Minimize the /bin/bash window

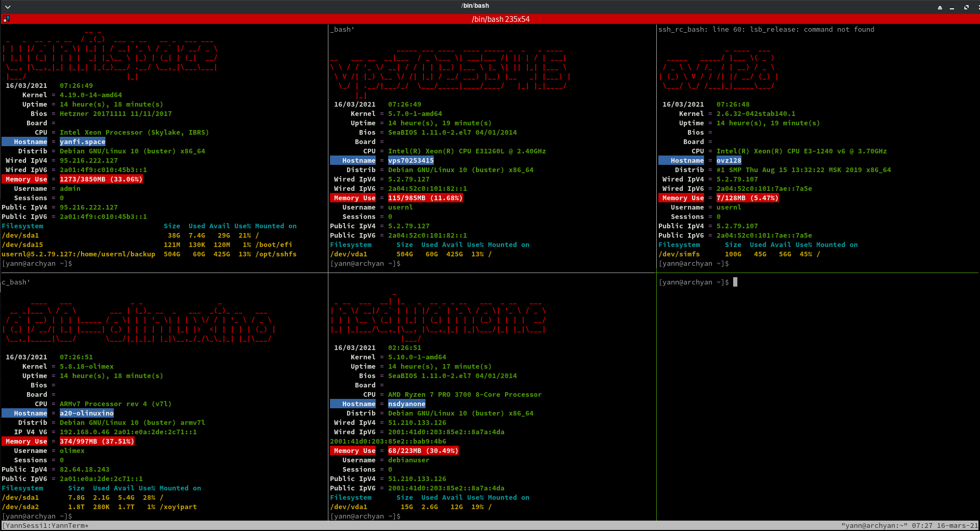point(952,7)
